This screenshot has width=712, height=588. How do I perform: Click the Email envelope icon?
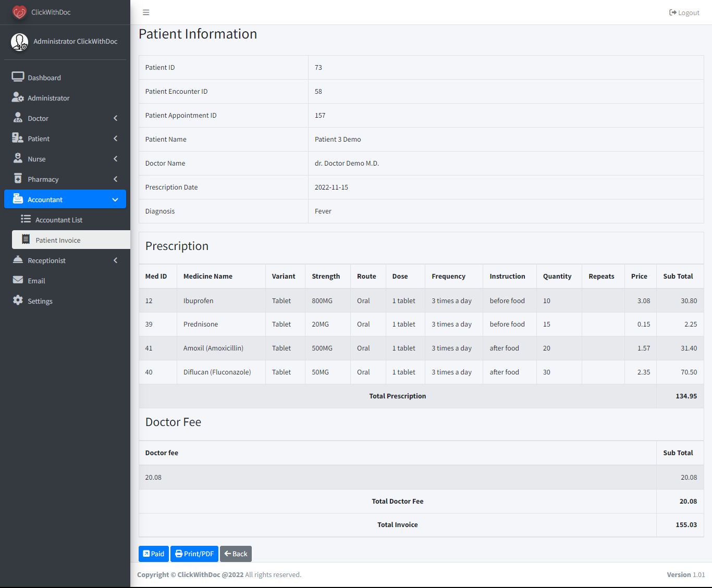coord(18,280)
